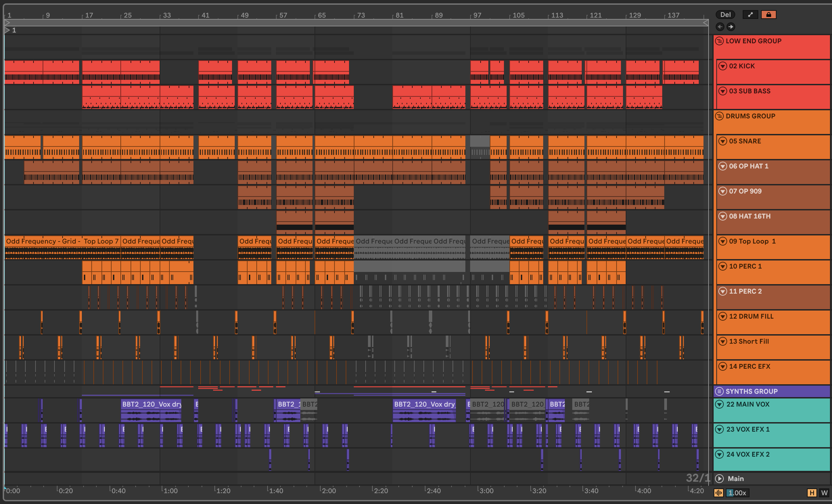Click the waveform display icon
Screen dimensions: 832x504
[x=719, y=493]
